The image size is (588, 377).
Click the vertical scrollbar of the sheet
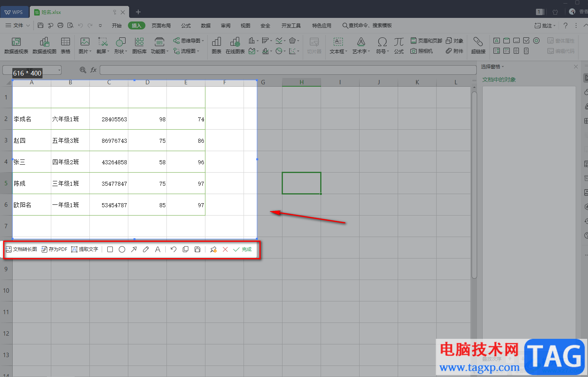pos(474,185)
